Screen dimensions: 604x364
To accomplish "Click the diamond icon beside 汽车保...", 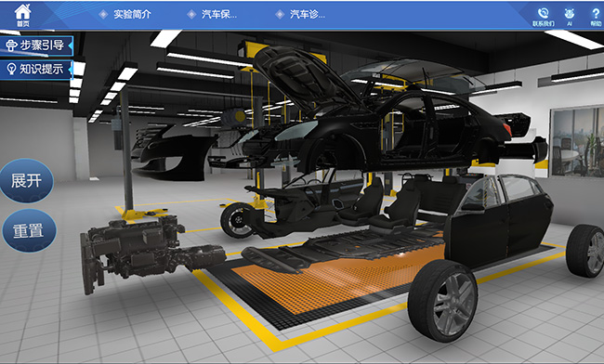I will (x=191, y=15).
